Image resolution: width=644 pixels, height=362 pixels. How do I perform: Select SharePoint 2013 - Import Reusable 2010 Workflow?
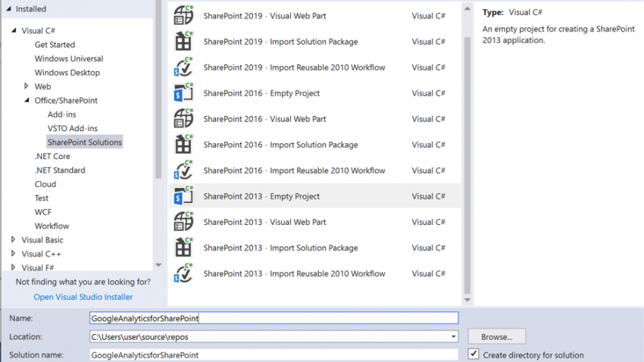click(294, 273)
